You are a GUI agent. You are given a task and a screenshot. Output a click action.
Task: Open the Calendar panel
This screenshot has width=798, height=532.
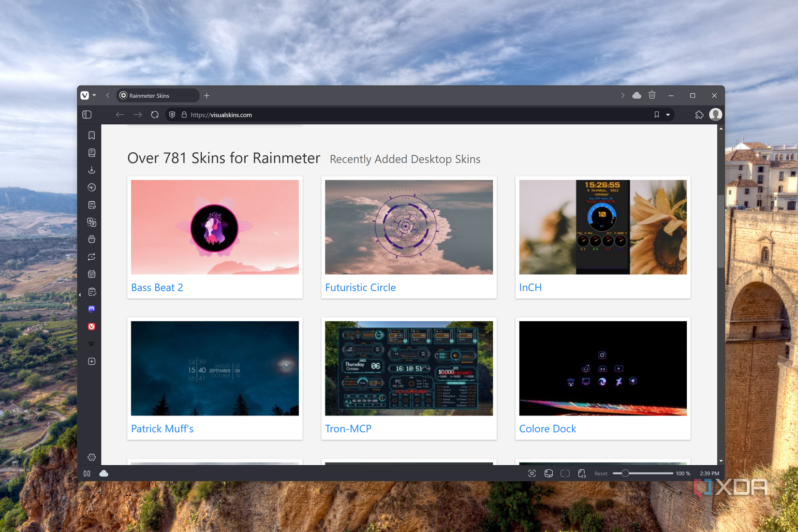(91, 274)
